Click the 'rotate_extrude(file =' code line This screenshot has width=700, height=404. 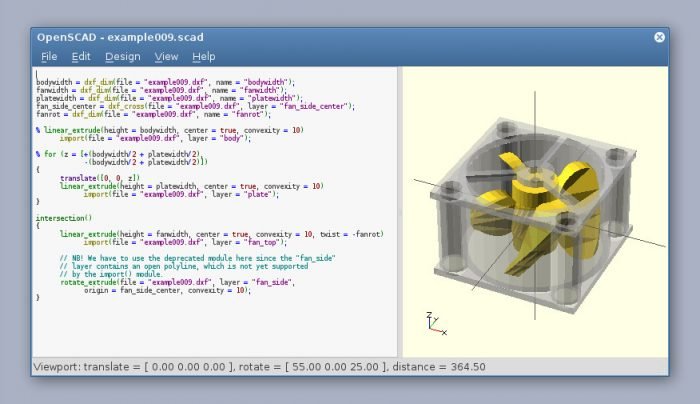pos(177,283)
